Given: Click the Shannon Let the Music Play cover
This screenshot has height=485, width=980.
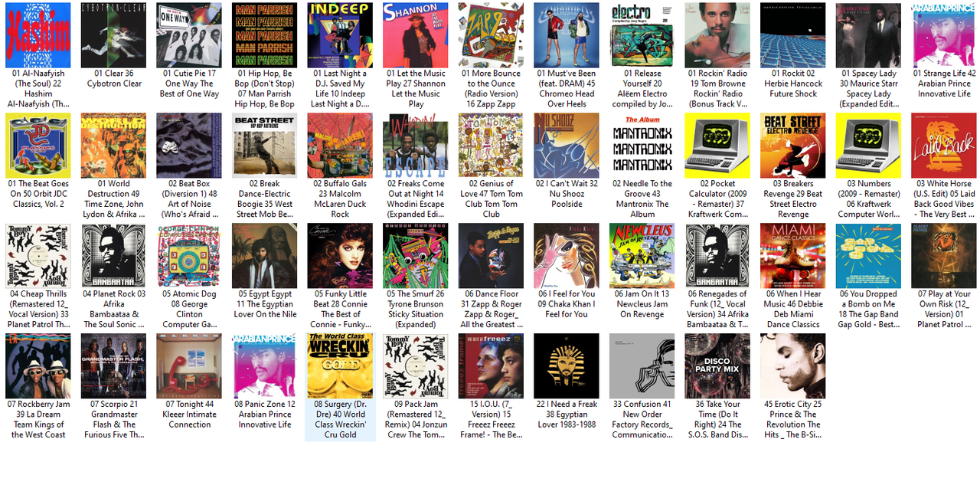Looking at the screenshot, I should 416,35.
